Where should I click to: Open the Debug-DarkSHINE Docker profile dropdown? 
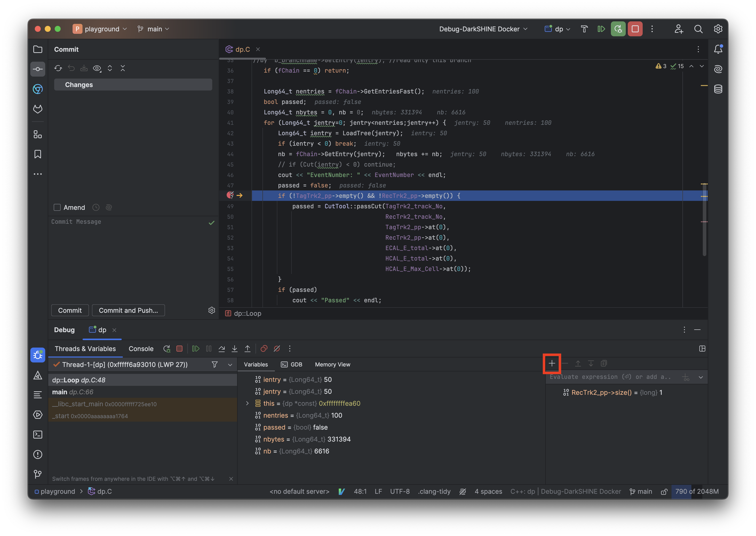click(483, 29)
